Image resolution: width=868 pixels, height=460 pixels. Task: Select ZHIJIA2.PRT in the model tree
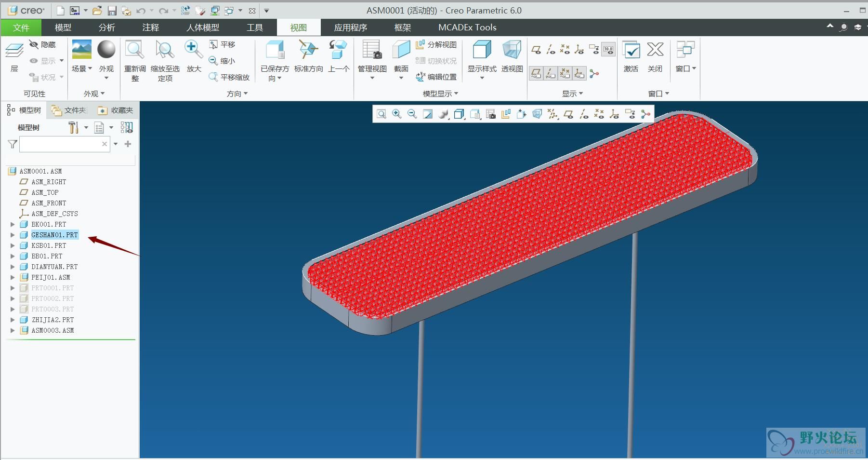[x=53, y=320]
